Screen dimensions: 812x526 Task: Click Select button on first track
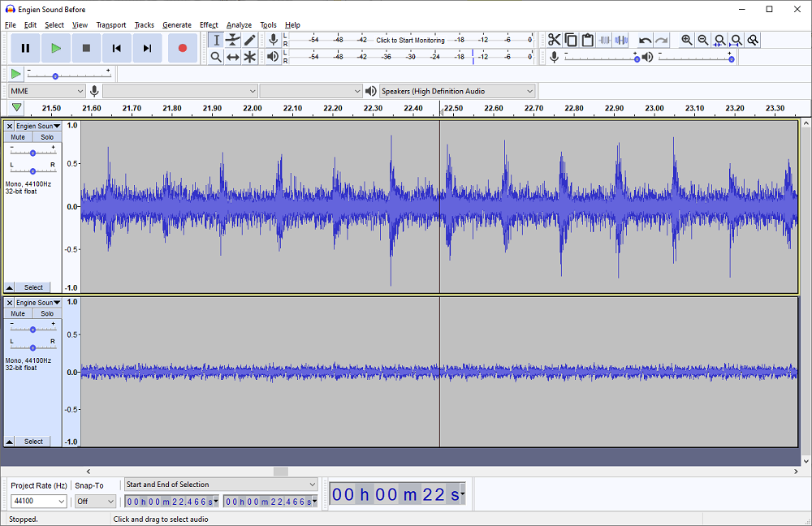[33, 287]
